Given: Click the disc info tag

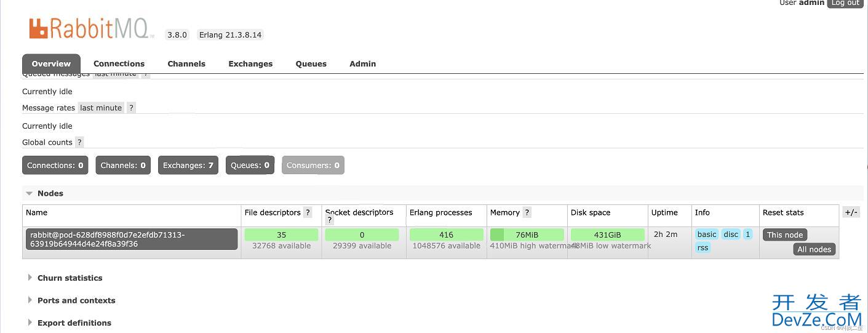Looking at the screenshot, I should click(x=731, y=235).
